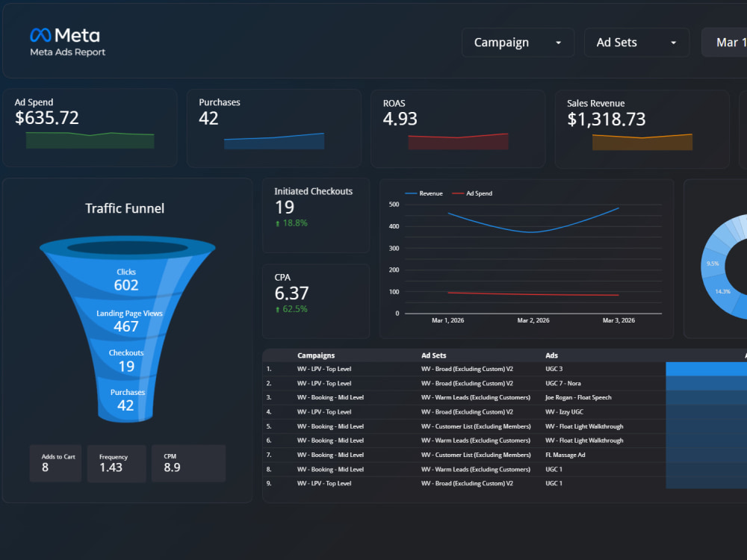Viewport: 747px width, 560px height.
Task: Select the ROAS 4.93 scorecard
Action: pos(458,128)
